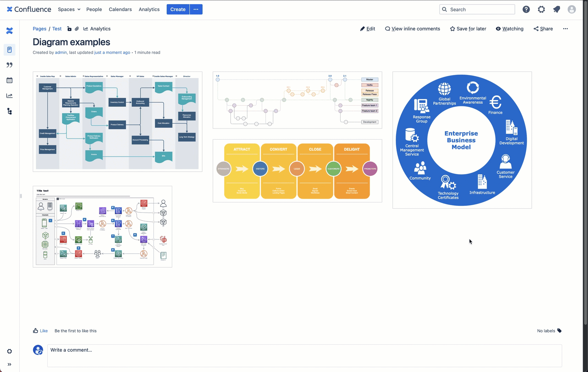Toggle Watching off for this page
The width and height of the screenshot is (588, 372).
coord(510,29)
